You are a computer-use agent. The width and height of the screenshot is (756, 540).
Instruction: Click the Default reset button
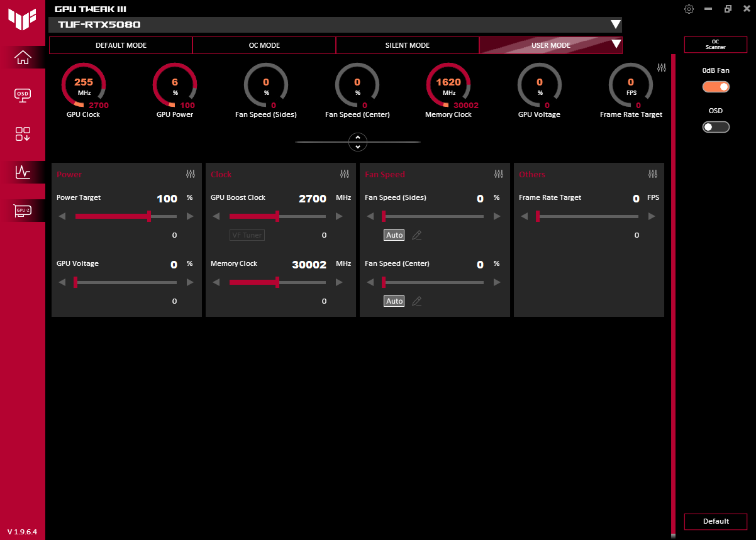click(x=716, y=521)
